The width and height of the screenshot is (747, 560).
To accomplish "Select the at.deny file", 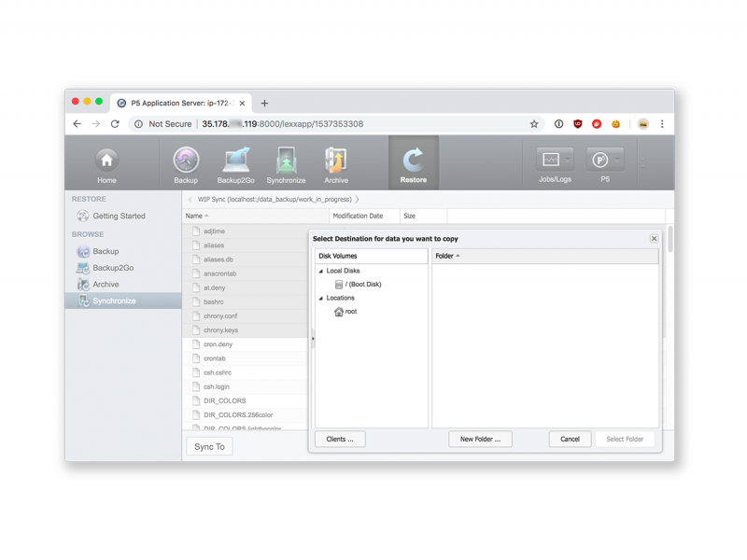I will [x=245, y=287].
